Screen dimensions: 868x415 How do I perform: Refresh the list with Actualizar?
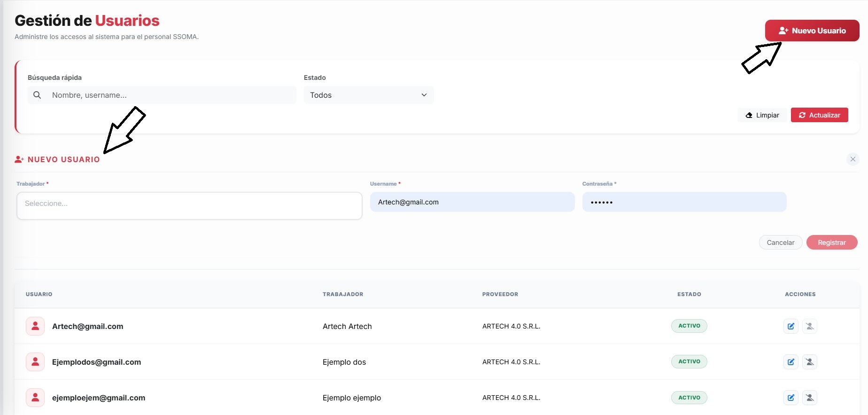[x=820, y=115]
